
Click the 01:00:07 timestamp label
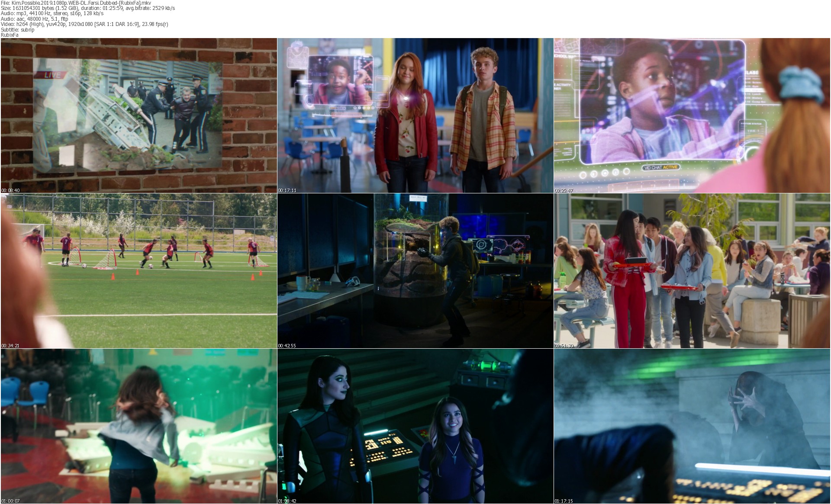coord(10,501)
